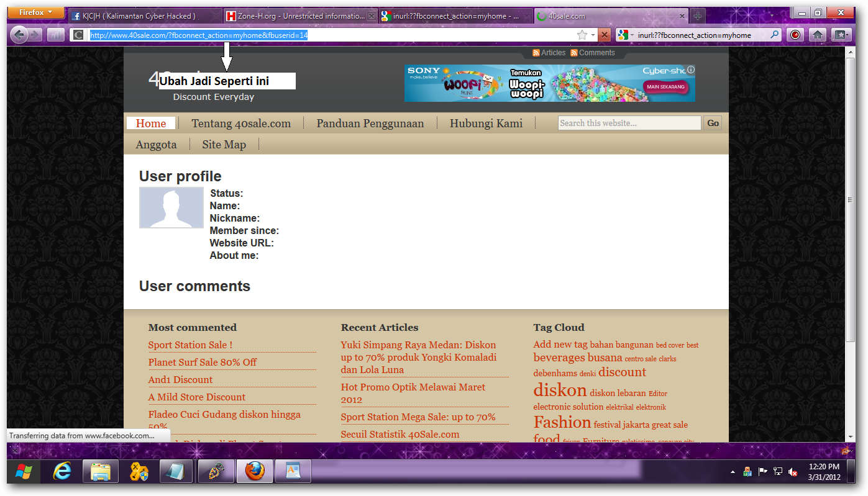Viewport: 868px width, 496px height.
Task: Open Tentang 40sale.com menu item
Action: coord(241,123)
